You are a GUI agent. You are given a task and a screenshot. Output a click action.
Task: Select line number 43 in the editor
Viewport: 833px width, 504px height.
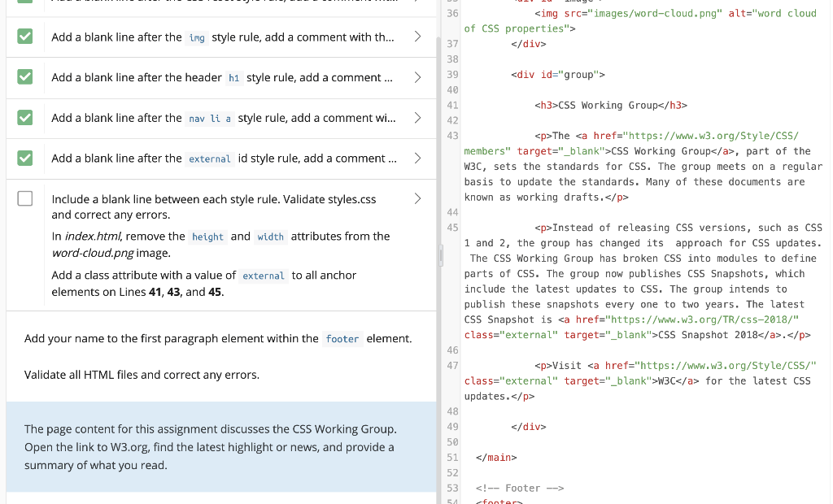click(x=452, y=135)
